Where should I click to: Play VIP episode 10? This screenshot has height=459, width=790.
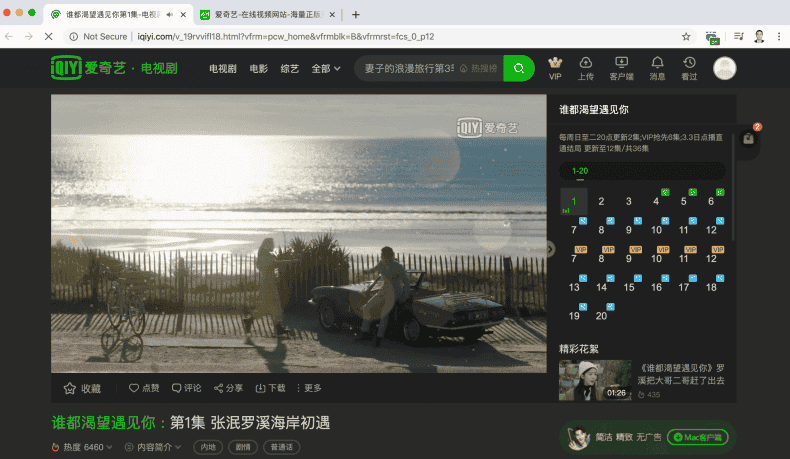coord(656,258)
